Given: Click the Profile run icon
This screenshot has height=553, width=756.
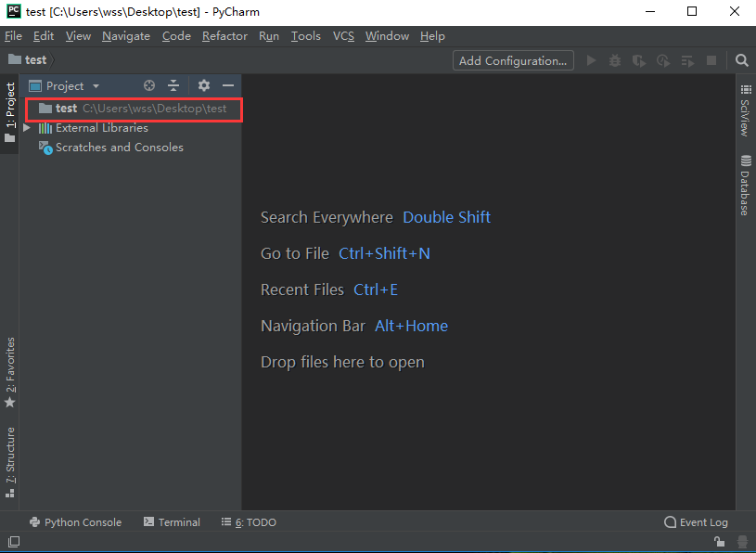Looking at the screenshot, I should [x=663, y=60].
